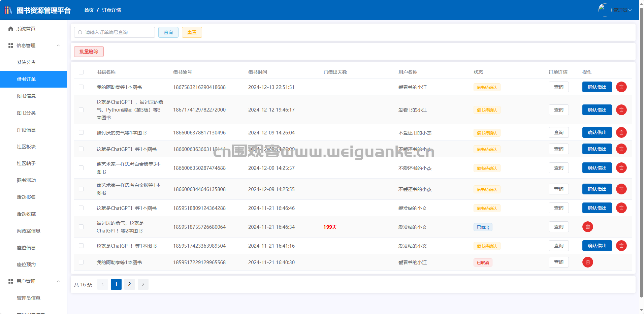Open the 管理员 account dropdown
Screen dimensions: 644x314
click(x=622, y=10)
